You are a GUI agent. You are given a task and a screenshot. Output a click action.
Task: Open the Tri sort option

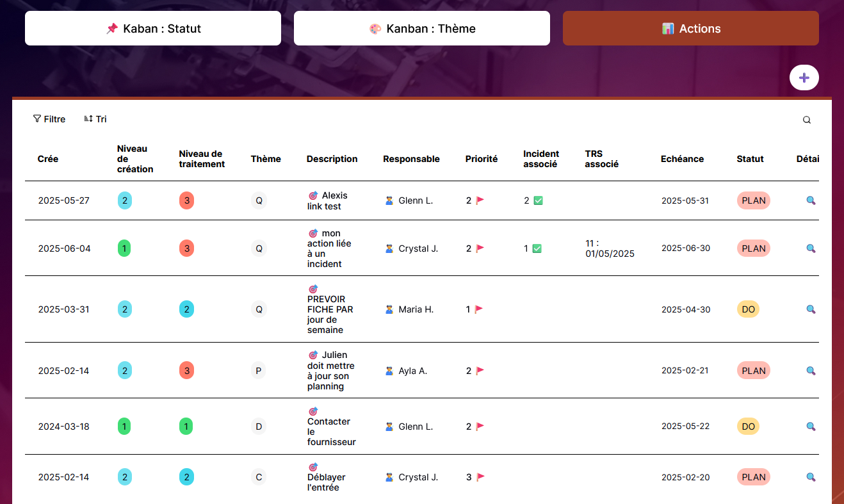(x=95, y=119)
